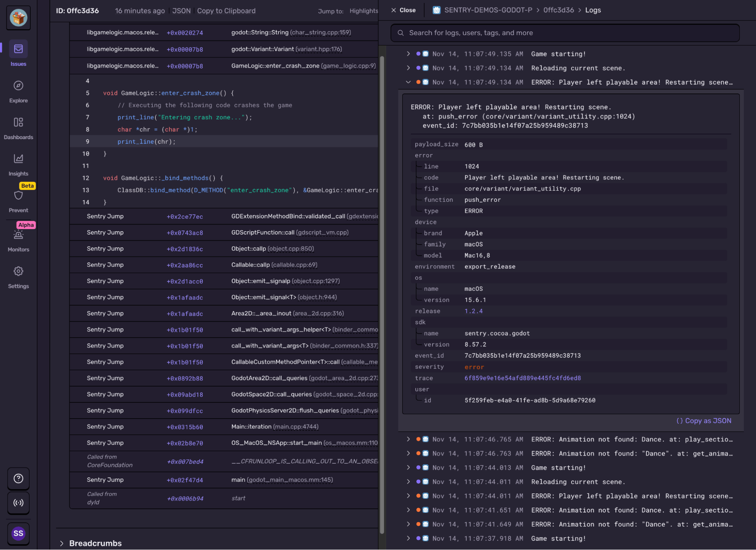Screen dimensions: 756x550
Task: Click Copy to Clipboard for the event
Action: click(x=226, y=11)
